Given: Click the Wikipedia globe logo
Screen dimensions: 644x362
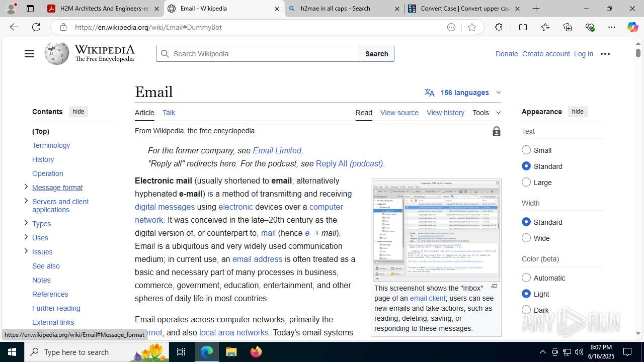Looking at the screenshot, I should pos(56,53).
